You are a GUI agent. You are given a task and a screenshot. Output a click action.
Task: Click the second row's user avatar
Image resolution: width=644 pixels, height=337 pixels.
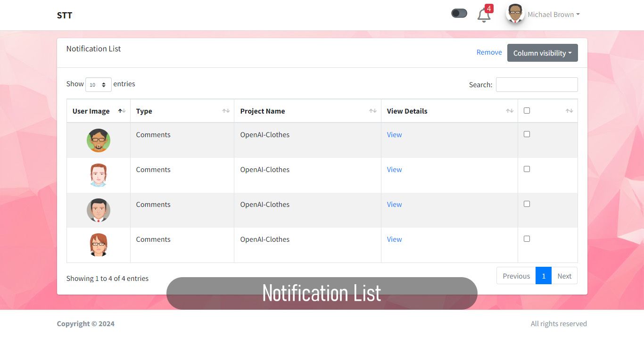tap(99, 175)
